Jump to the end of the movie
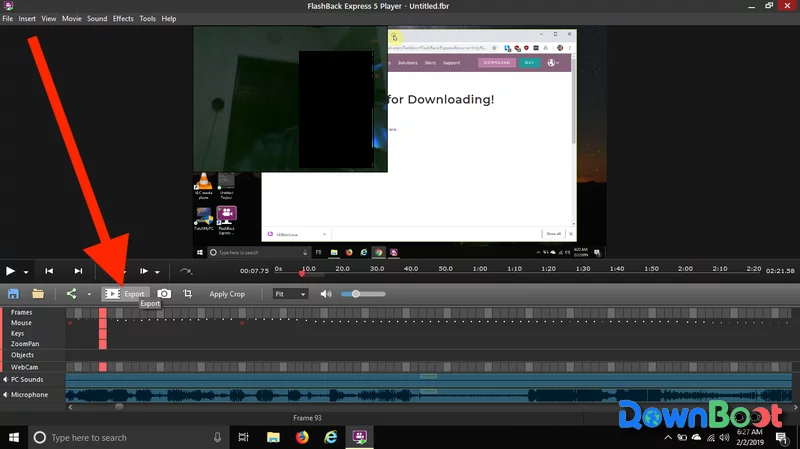The image size is (800, 449). coord(78,271)
